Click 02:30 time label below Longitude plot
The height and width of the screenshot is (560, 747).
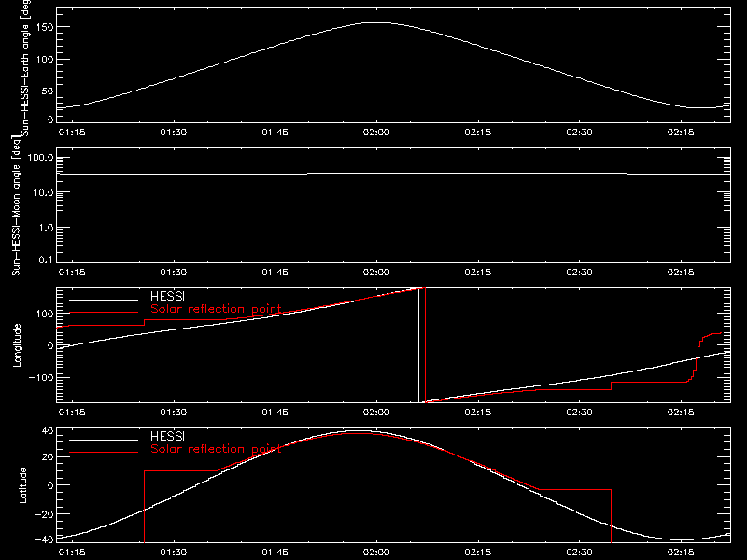point(579,412)
